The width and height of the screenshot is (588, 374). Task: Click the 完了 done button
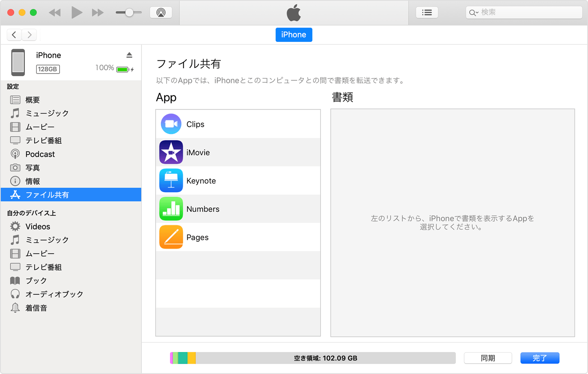coord(540,358)
